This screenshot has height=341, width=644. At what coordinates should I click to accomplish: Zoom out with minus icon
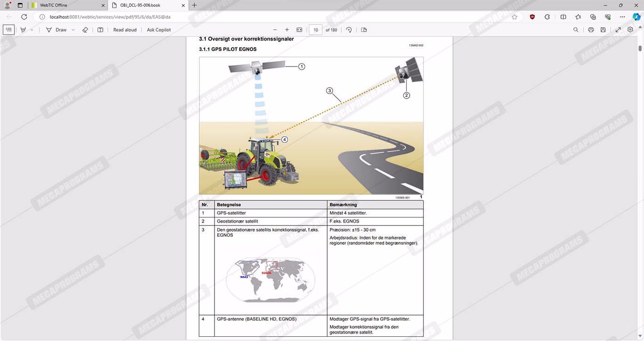(275, 30)
